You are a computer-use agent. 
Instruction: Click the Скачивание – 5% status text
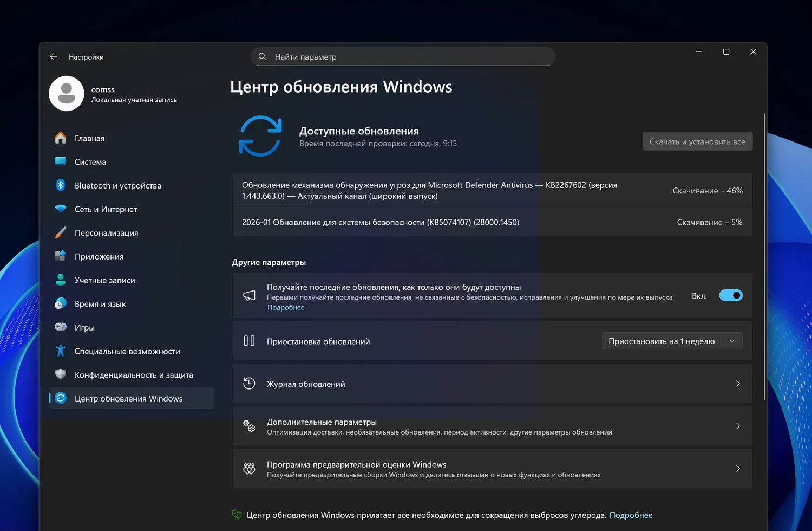click(710, 222)
